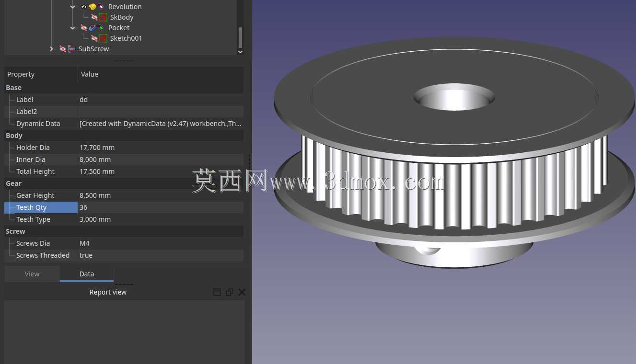Toggle visibility eye of Revolution feature

[x=84, y=7]
